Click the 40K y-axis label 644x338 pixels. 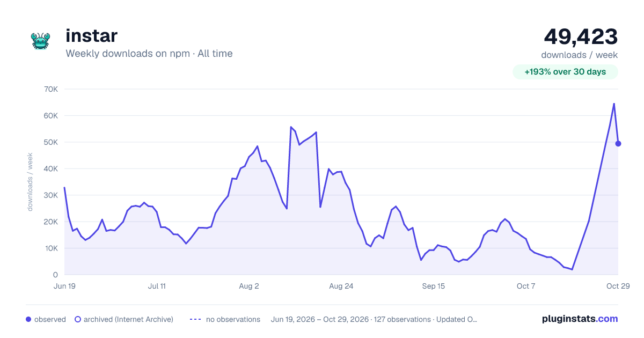point(50,168)
